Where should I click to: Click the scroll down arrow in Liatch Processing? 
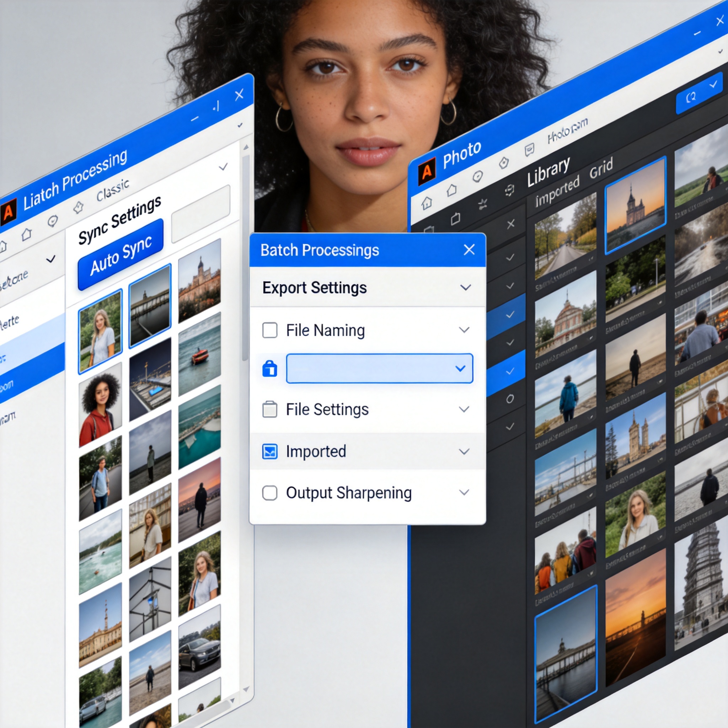(x=246, y=689)
